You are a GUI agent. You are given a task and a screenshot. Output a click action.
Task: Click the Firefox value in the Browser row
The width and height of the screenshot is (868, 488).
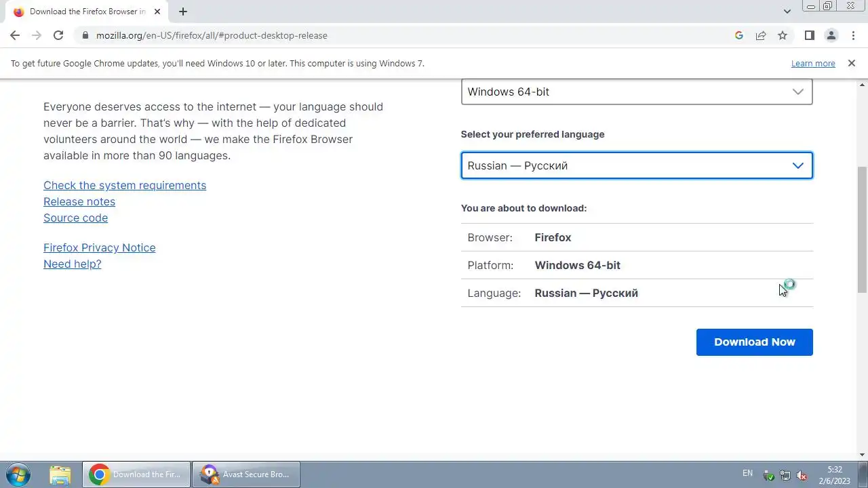[553, 237]
